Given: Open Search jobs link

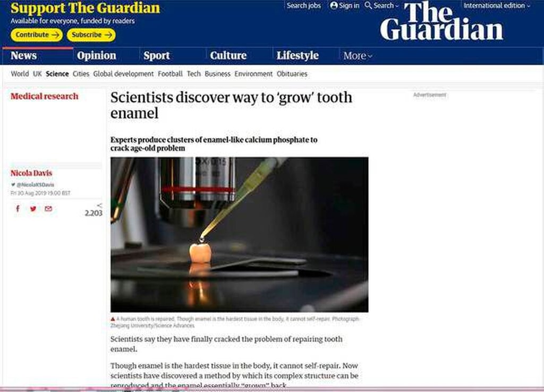Looking at the screenshot, I should coord(303,5).
